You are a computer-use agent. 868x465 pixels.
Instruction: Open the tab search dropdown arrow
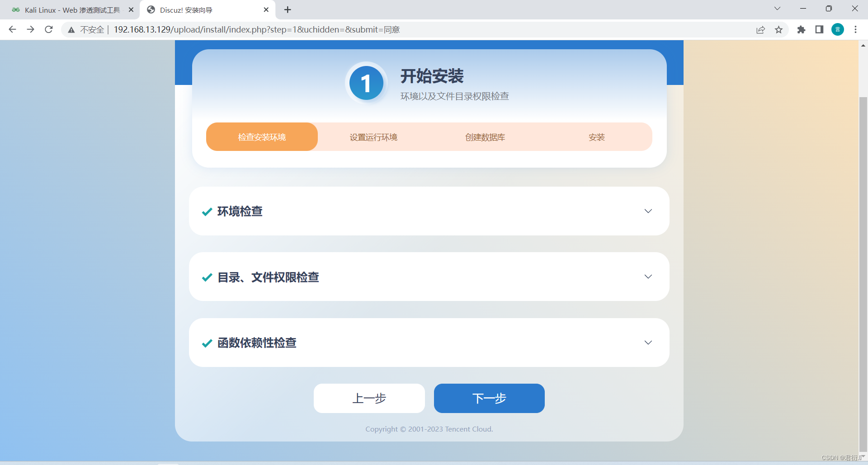pos(777,9)
